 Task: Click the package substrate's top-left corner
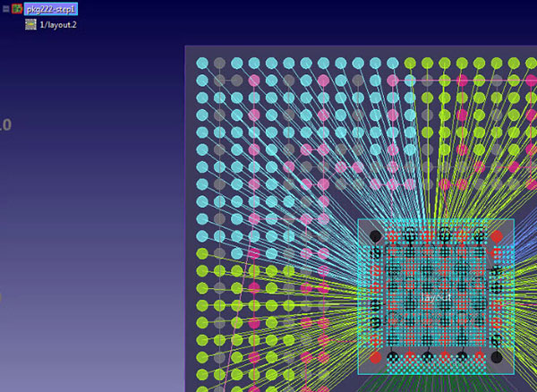pyautogui.click(x=185, y=47)
